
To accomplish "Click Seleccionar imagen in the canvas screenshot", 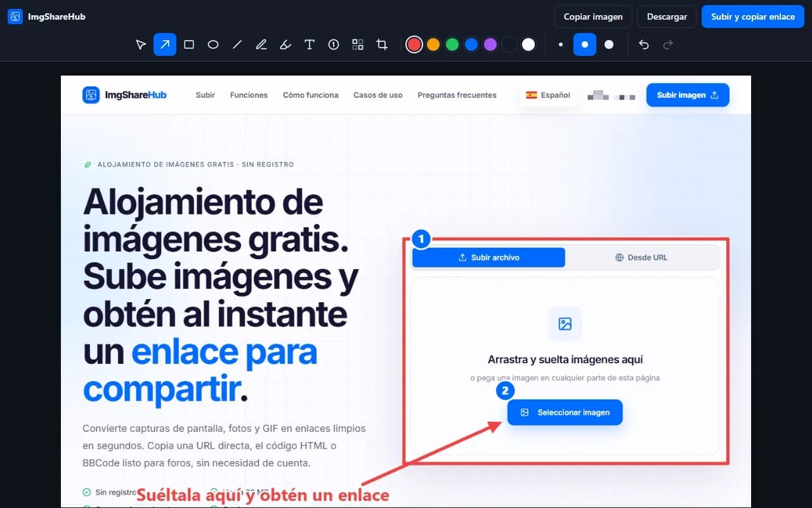I will (x=565, y=412).
